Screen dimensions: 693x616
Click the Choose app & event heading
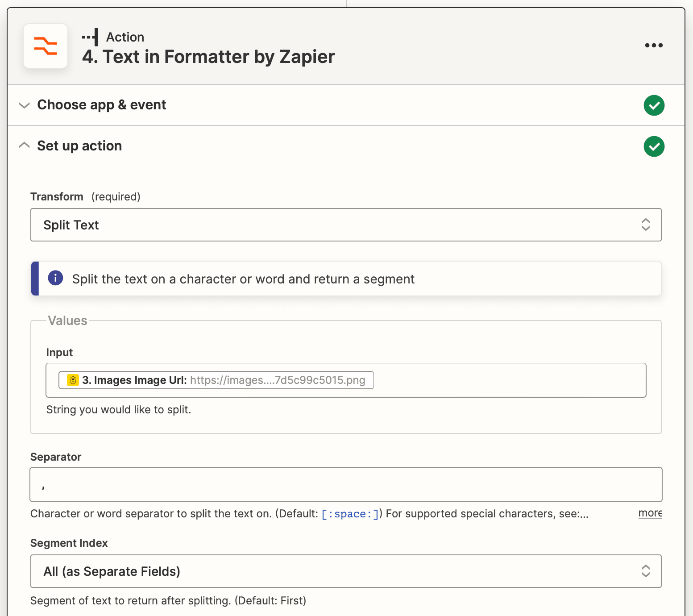coord(102,105)
